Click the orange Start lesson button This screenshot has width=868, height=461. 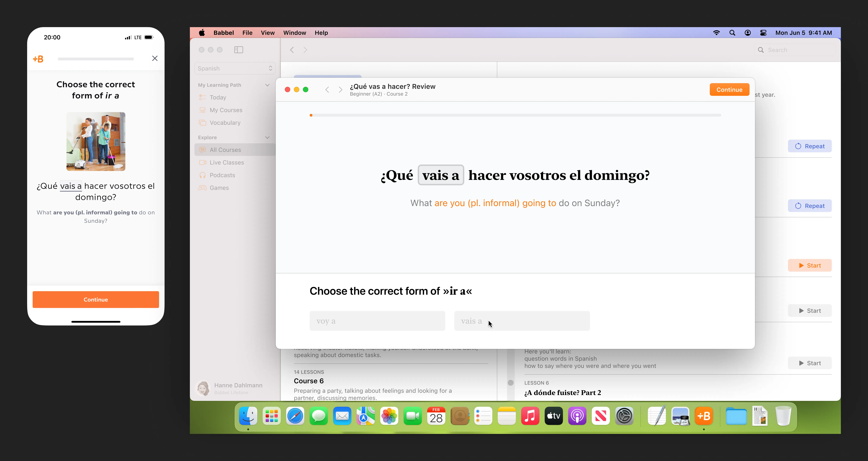[809, 266]
